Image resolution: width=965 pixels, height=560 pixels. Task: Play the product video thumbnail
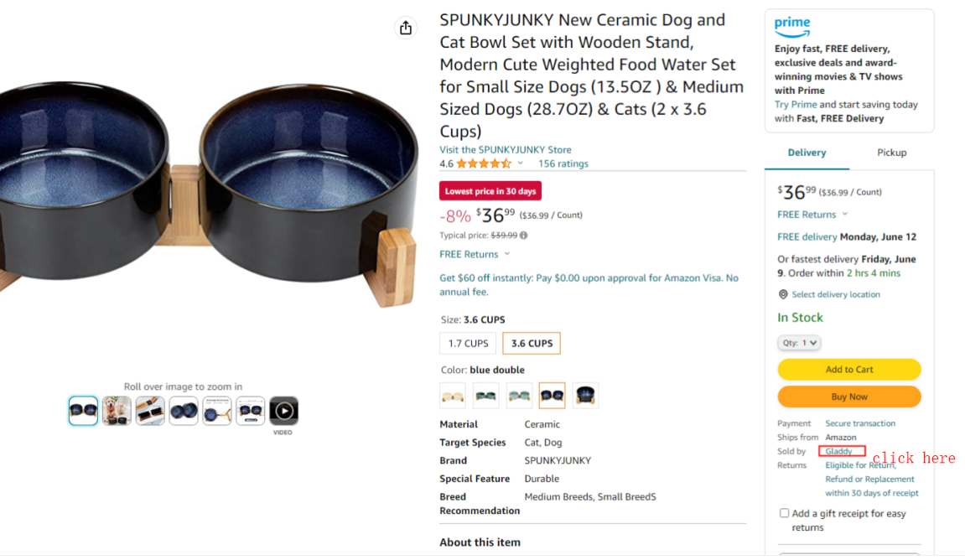point(284,411)
